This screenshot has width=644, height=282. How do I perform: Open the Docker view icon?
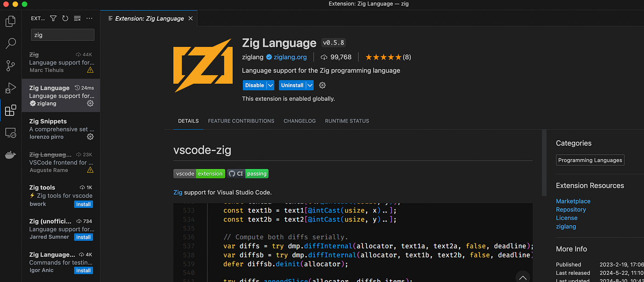(10, 155)
